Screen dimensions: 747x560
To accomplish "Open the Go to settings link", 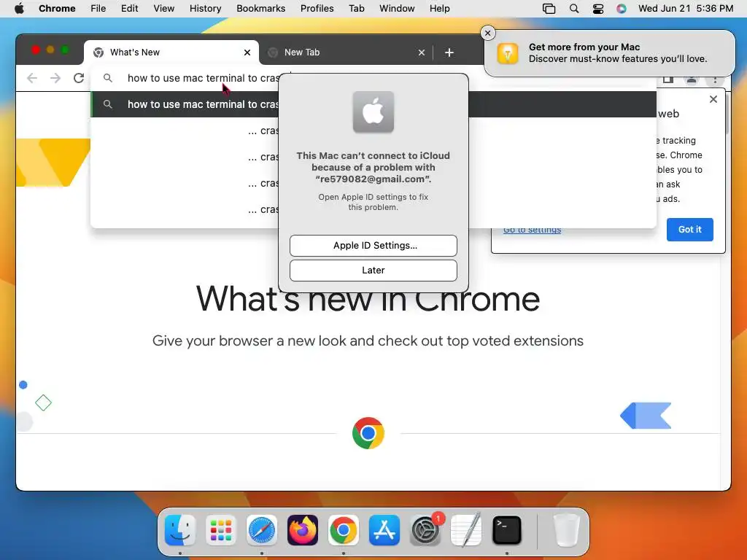I will coord(532,230).
